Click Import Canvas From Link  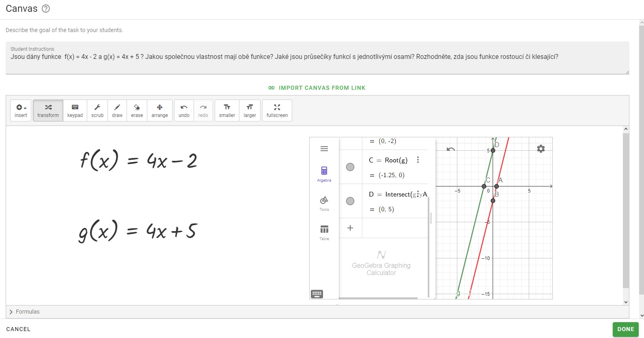point(317,88)
